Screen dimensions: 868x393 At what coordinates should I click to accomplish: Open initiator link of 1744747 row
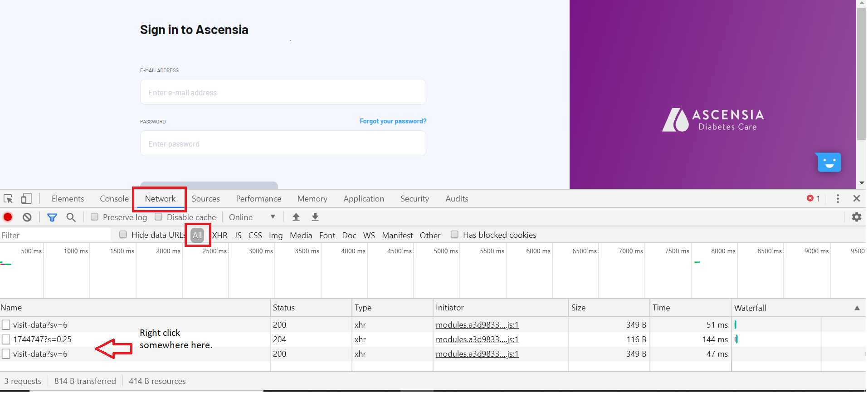477,339
